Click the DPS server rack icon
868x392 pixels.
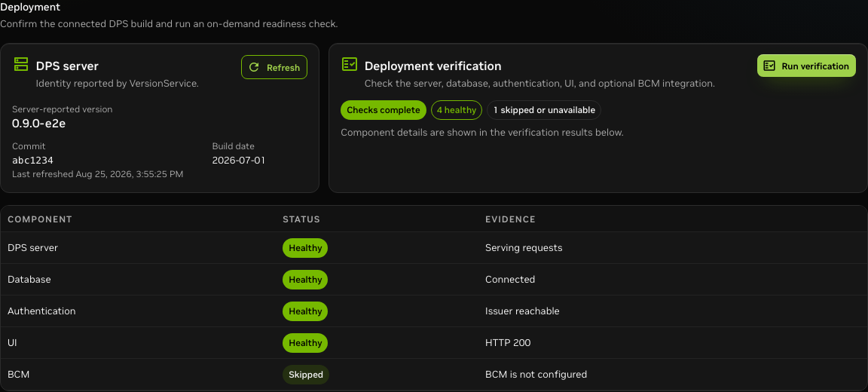(20, 64)
